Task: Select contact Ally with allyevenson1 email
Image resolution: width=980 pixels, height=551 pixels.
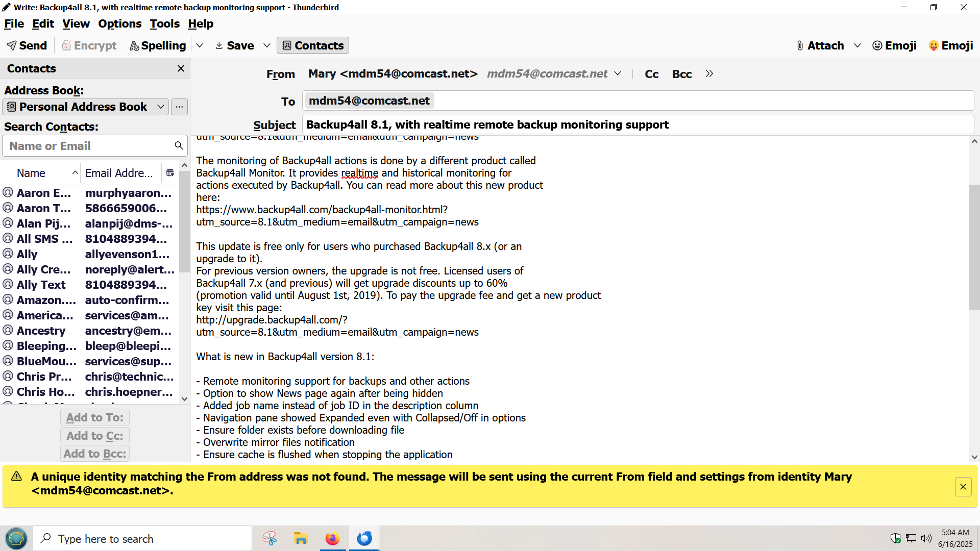Action: click(89, 254)
